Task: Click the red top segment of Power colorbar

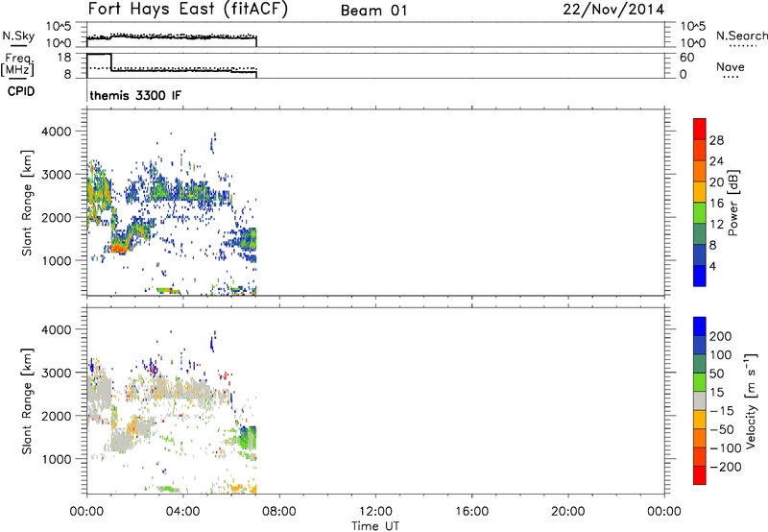Action: pos(700,129)
